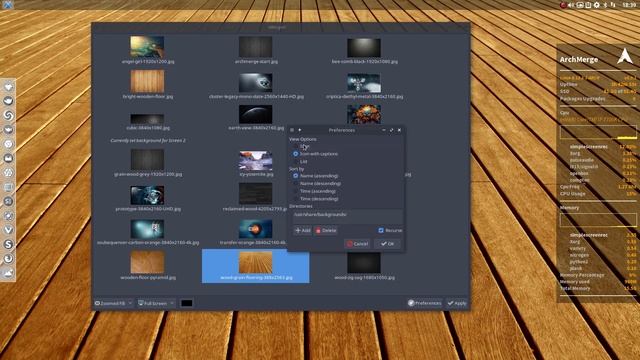The width and height of the screenshot is (640, 360).
Task: Open Preferences from Nitrogen bottom bar
Action: tap(424, 303)
